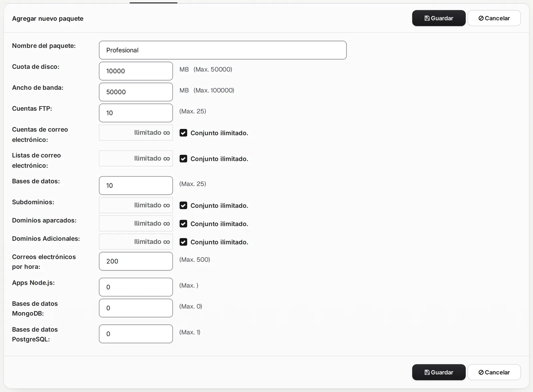This screenshot has height=392, width=533.
Task: Click disabled Ilimitado field for Subdominios
Action: tap(136, 205)
